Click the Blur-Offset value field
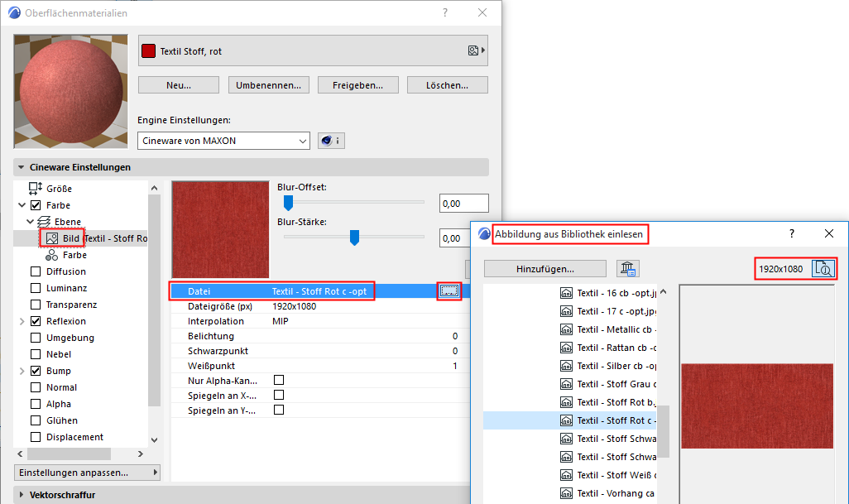Viewport: 849px width, 504px height. coord(464,204)
